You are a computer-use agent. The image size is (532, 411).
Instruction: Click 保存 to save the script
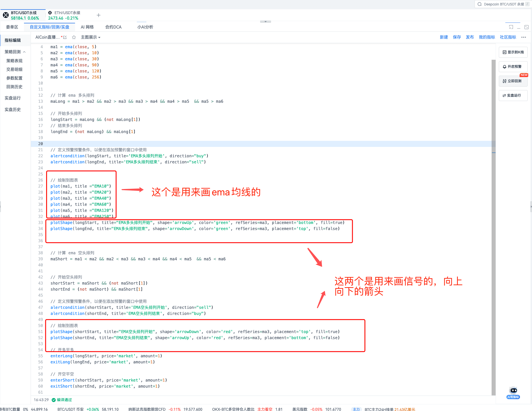[x=457, y=37]
